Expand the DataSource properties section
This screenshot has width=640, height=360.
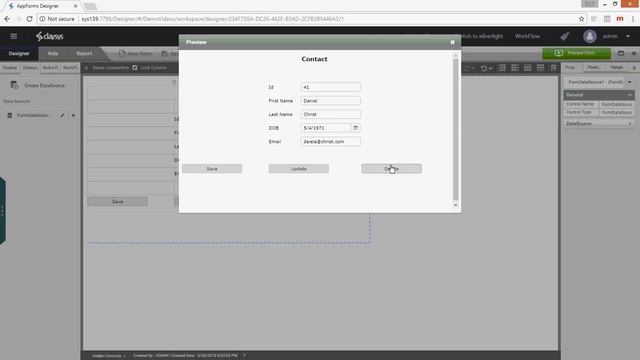click(x=630, y=123)
